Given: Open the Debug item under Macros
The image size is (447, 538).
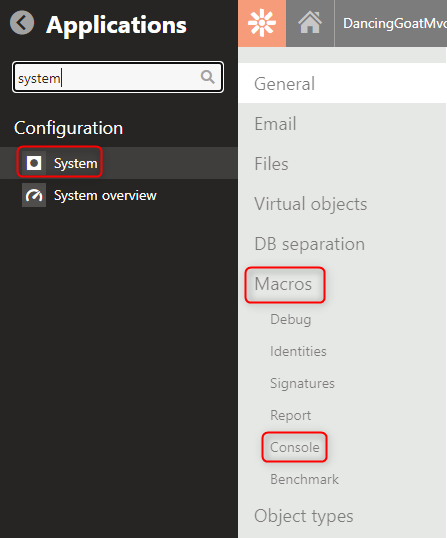Looking at the screenshot, I should coord(291,319).
